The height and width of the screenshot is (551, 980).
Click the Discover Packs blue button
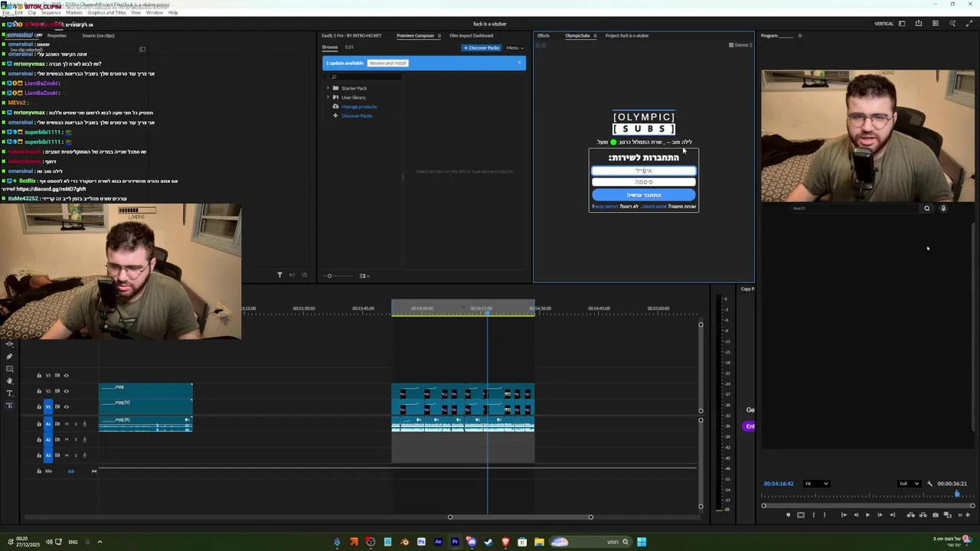(482, 47)
